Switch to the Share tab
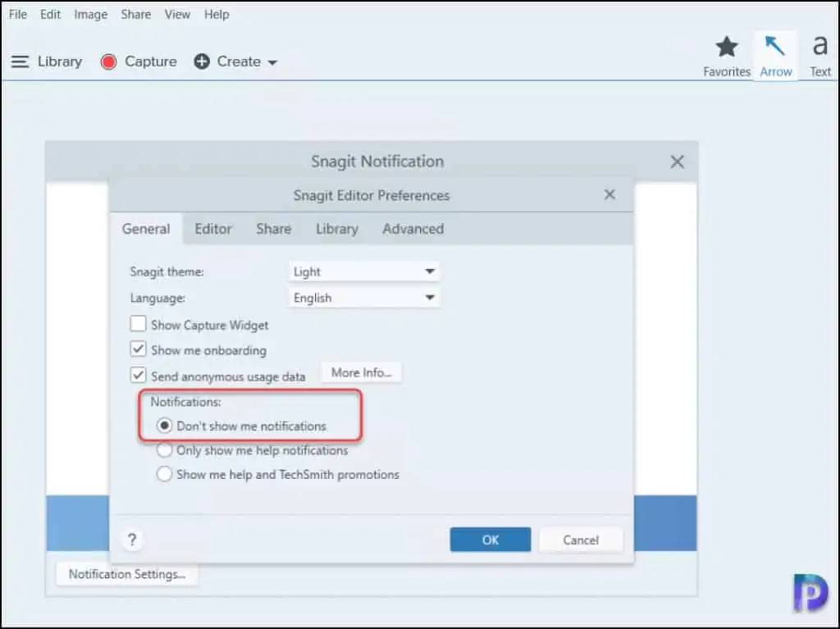 click(x=273, y=229)
